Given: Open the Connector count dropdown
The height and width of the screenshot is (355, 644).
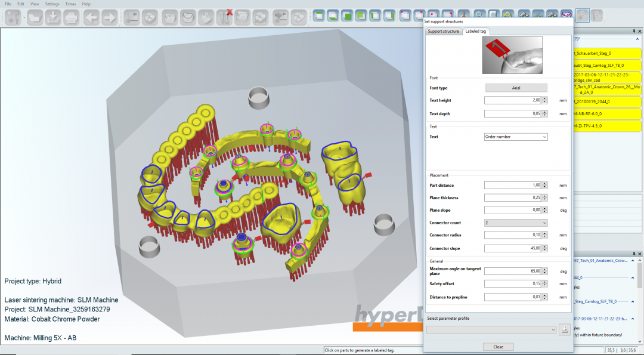Looking at the screenshot, I should [516, 222].
